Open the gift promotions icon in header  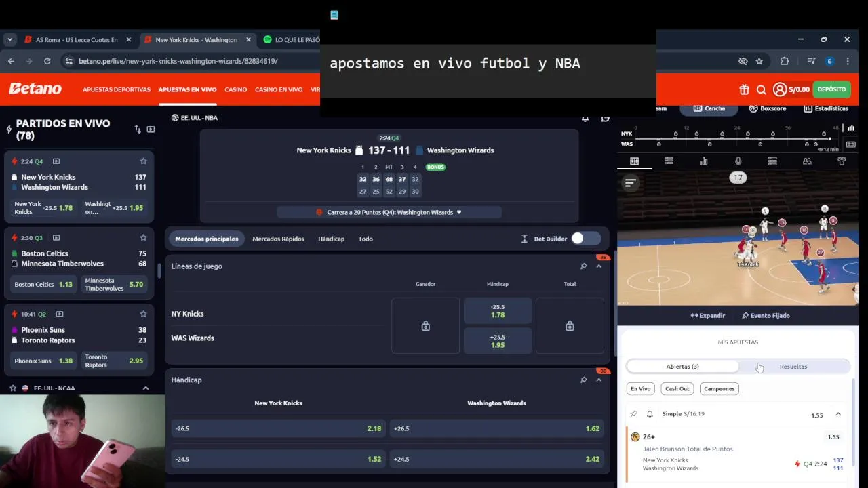click(744, 89)
